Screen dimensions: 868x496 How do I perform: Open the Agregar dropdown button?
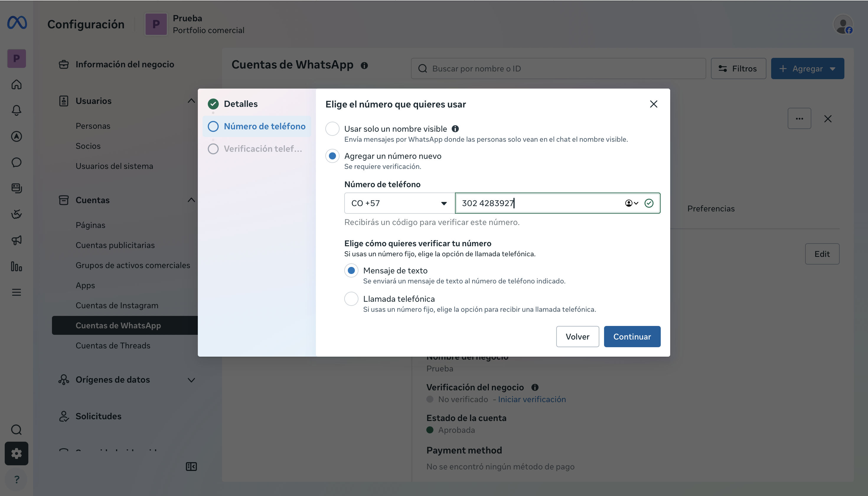coord(807,68)
